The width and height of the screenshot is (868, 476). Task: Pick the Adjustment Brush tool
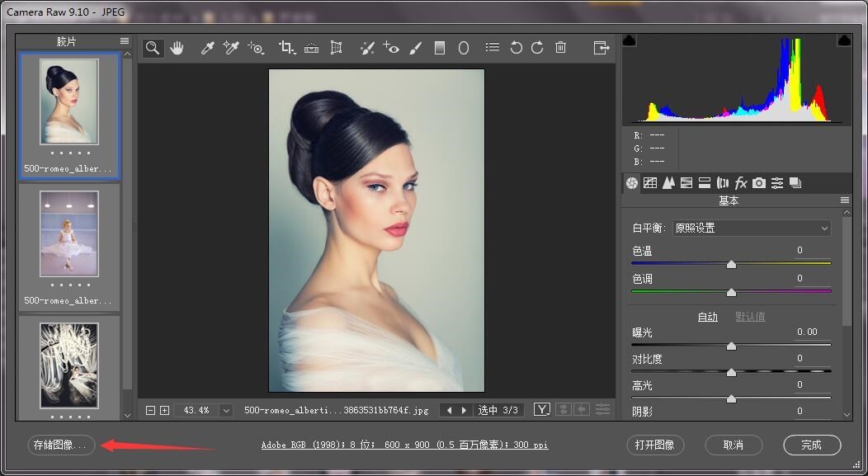click(415, 49)
